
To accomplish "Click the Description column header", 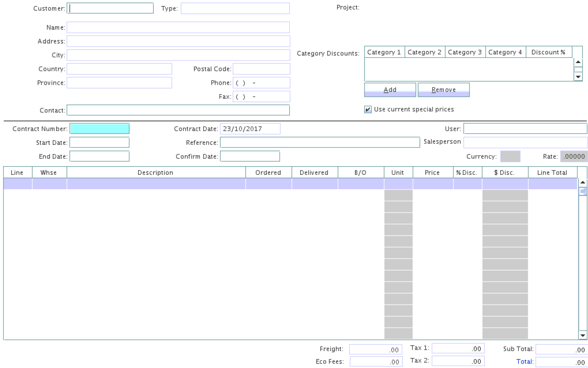I will coord(155,173).
